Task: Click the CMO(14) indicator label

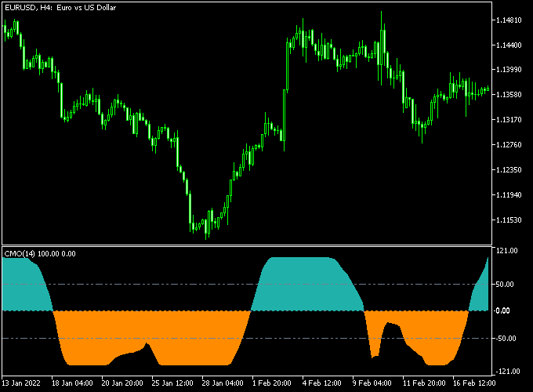Action: pos(40,254)
